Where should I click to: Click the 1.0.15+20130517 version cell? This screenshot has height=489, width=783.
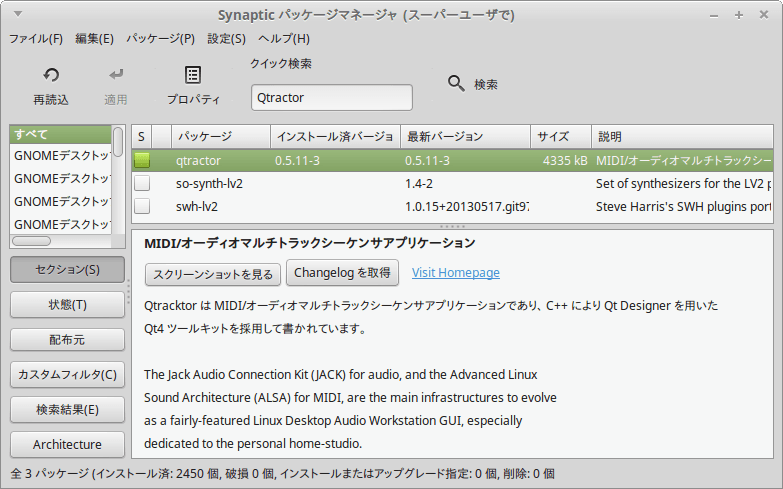(467, 206)
